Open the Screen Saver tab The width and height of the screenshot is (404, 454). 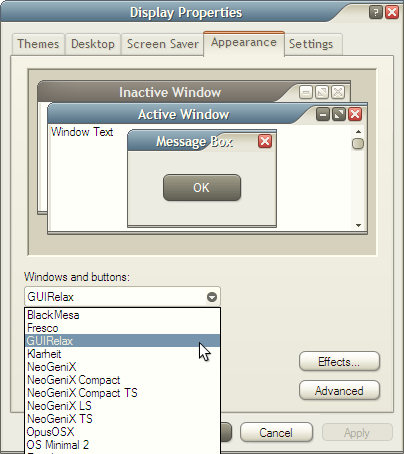tap(162, 44)
